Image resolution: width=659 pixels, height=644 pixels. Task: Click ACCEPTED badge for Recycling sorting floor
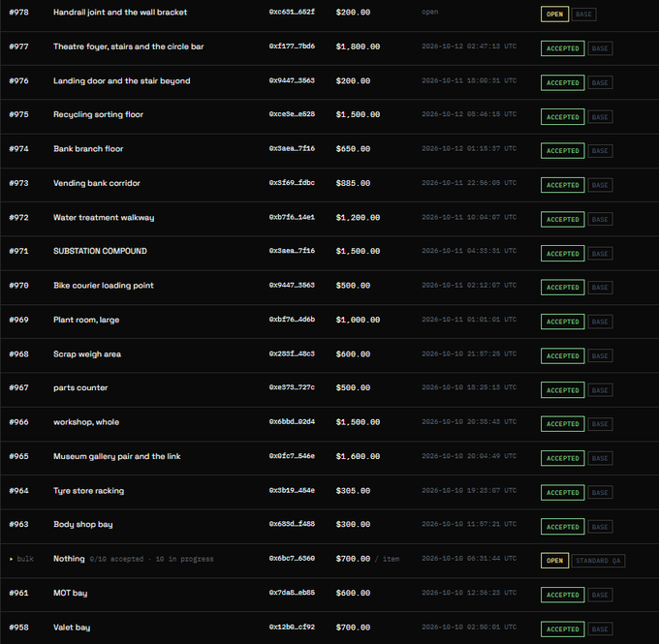click(x=562, y=117)
